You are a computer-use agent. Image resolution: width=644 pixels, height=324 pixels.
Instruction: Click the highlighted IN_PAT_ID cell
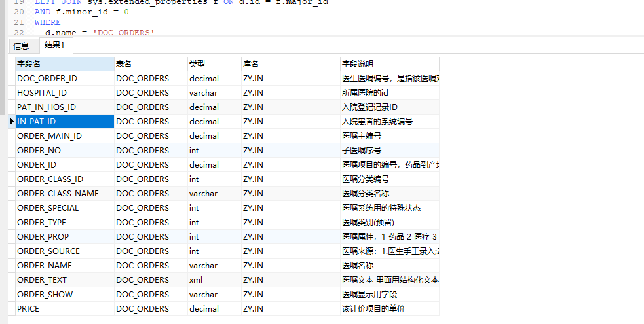65,121
